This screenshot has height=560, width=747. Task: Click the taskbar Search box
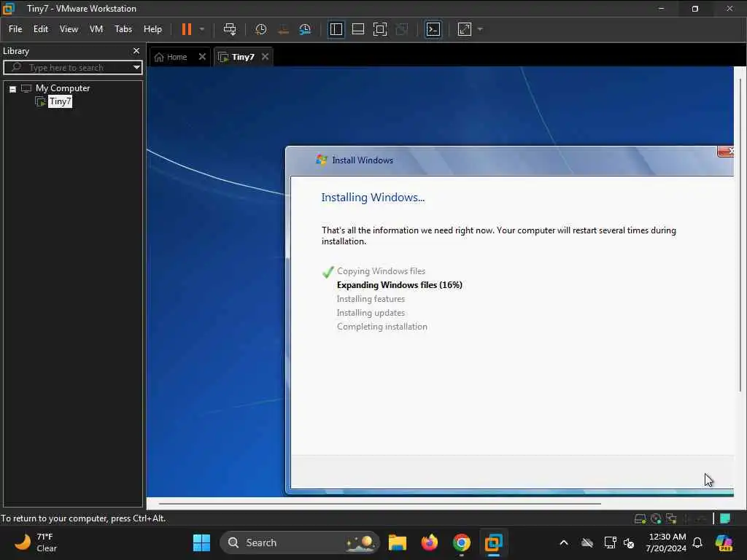pos(299,542)
